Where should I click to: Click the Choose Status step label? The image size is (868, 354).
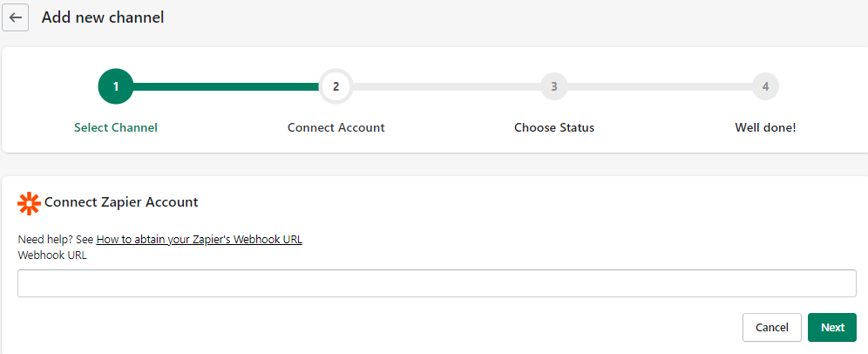(x=554, y=127)
